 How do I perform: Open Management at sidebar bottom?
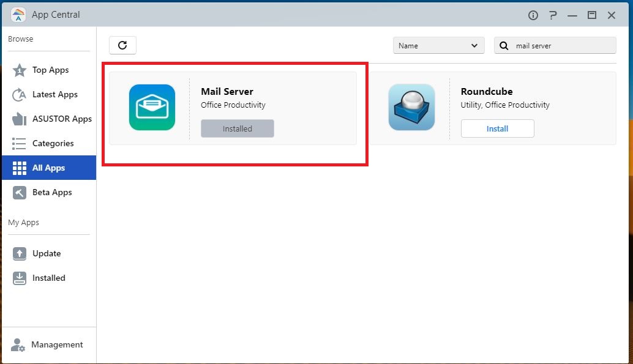[x=49, y=345]
